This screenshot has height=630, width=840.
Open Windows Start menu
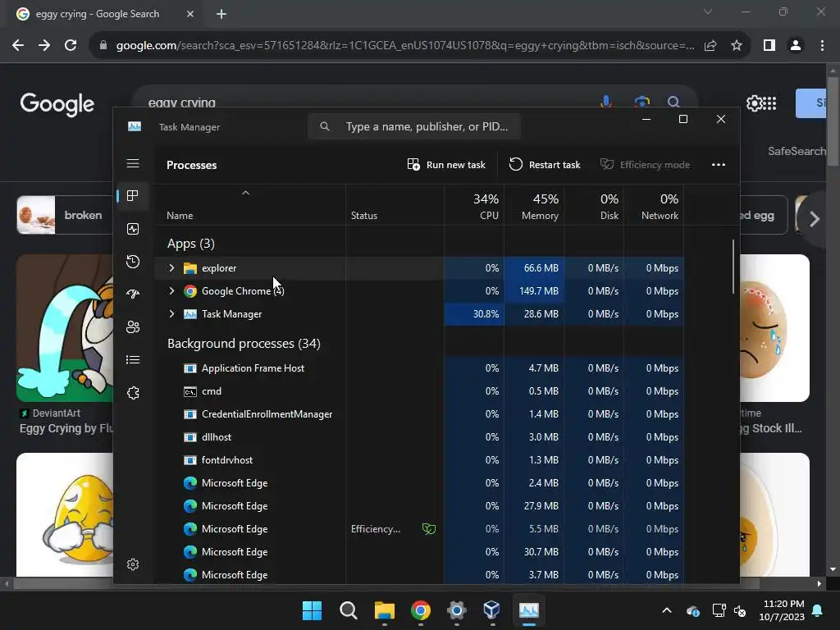(313, 610)
